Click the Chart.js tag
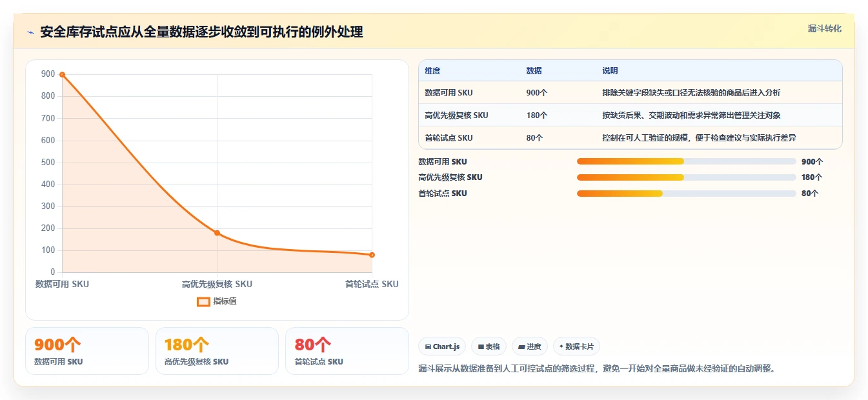Image resolution: width=868 pixels, height=400 pixels. [x=442, y=346]
